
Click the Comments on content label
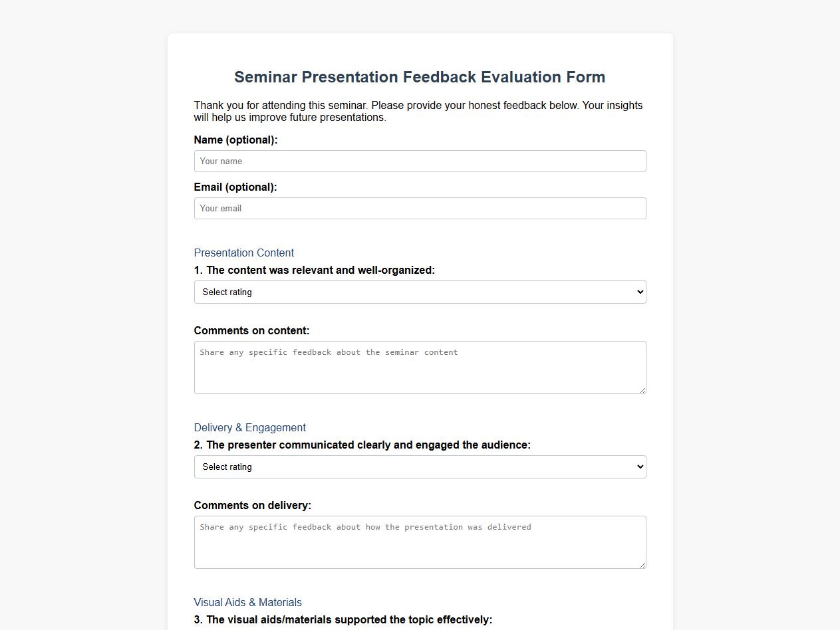coord(253,330)
